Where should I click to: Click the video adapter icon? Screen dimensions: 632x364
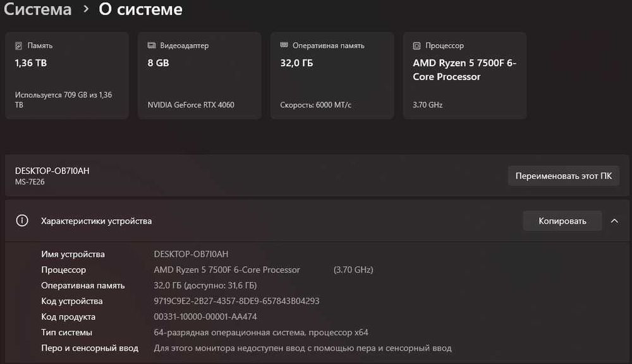click(152, 45)
